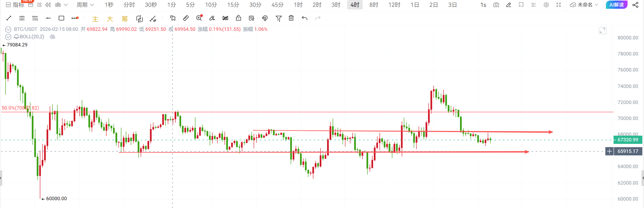Select the trend line drawing tool
The image size is (644, 208).
click(x=9, y=18)
